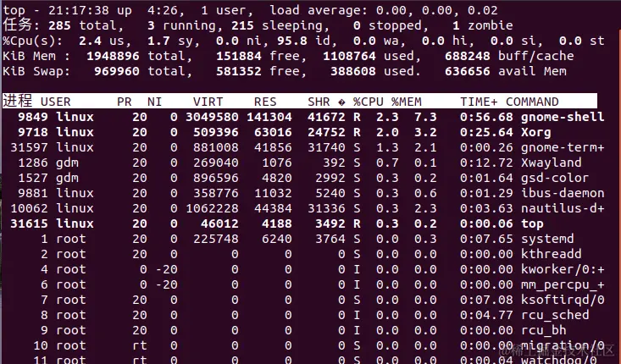Click the TIME+ column header
The image size is (621, 364).
(x=479, y=102)
